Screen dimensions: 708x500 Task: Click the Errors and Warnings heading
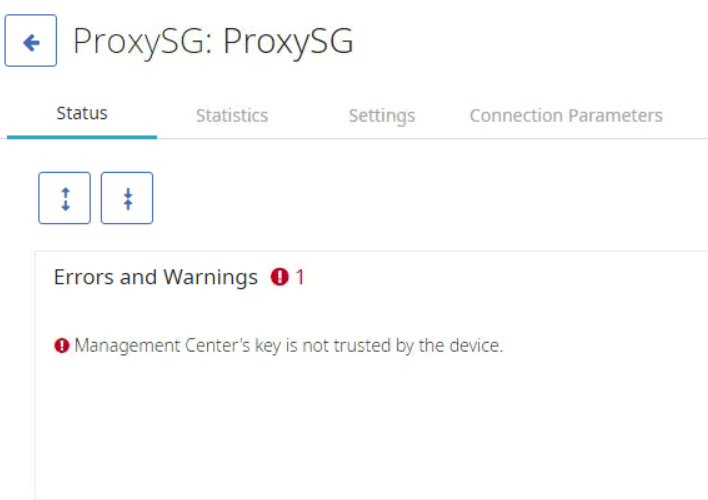(x=155, y=277)
